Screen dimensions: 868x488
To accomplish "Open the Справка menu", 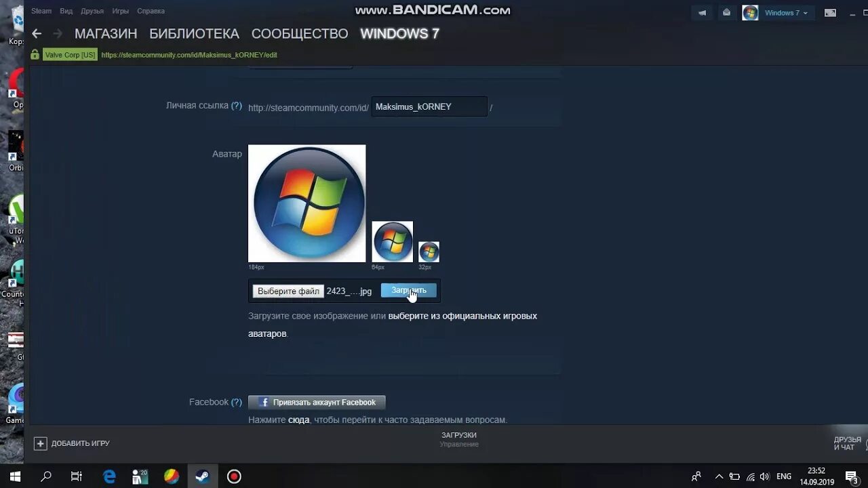I will (x=151, y=11).
